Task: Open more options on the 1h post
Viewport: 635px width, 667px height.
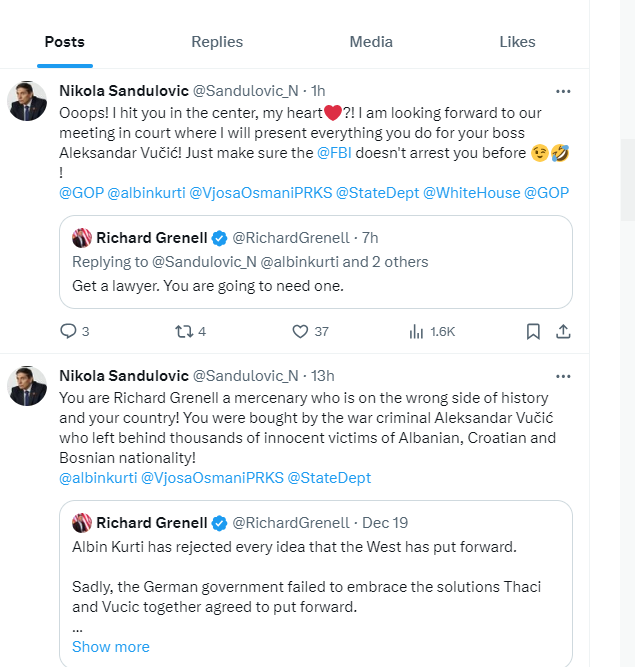Action: 563,89
